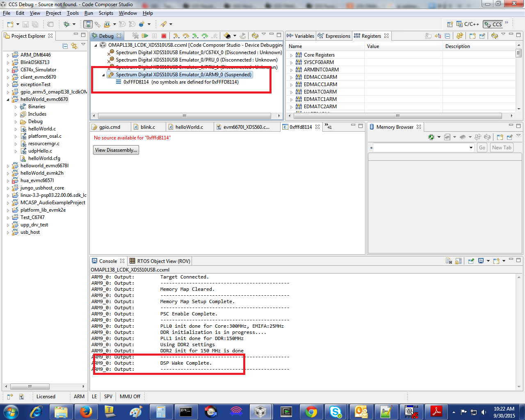
Task: Click the Pin Console icon
Action: tap(471, 261)
